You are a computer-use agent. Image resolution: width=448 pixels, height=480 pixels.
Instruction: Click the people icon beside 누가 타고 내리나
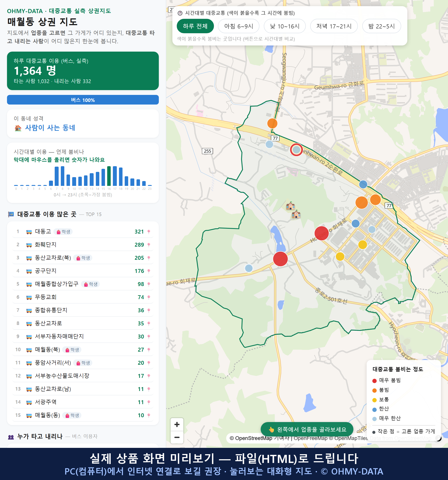pyautogui.click(x=11, y=436)
